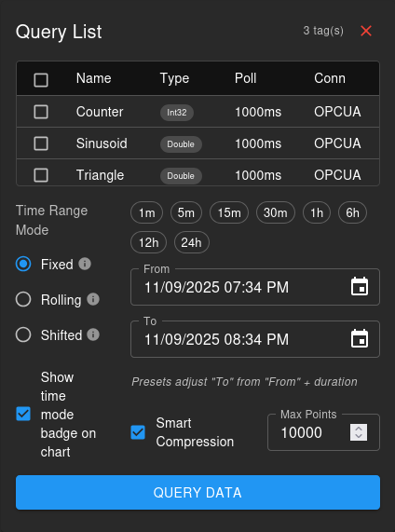The height and width of the screenshot is (532, 395).
Task: Apply the 5m preset duration
Action: tap(186, 212)
